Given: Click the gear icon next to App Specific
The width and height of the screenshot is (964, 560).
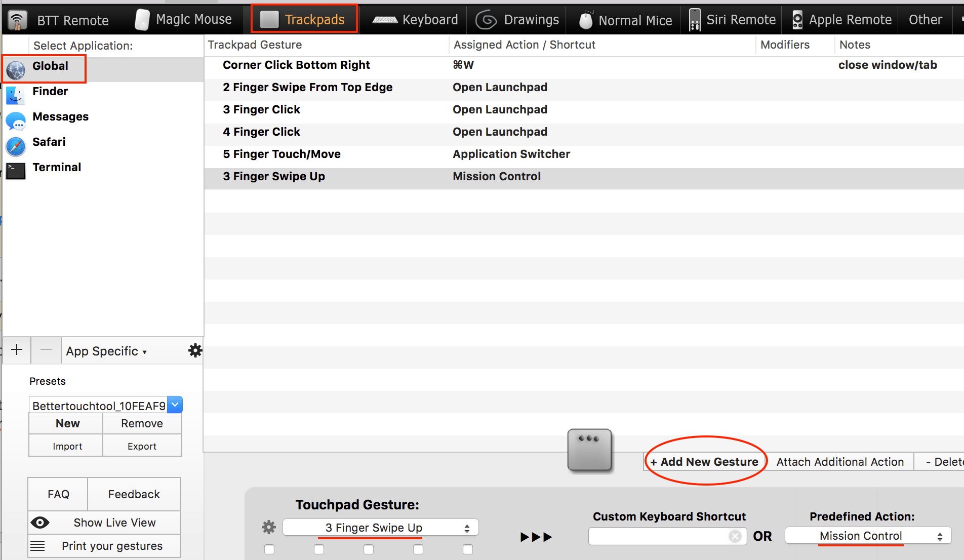Looking at the screenshot, I should [194, 350].
